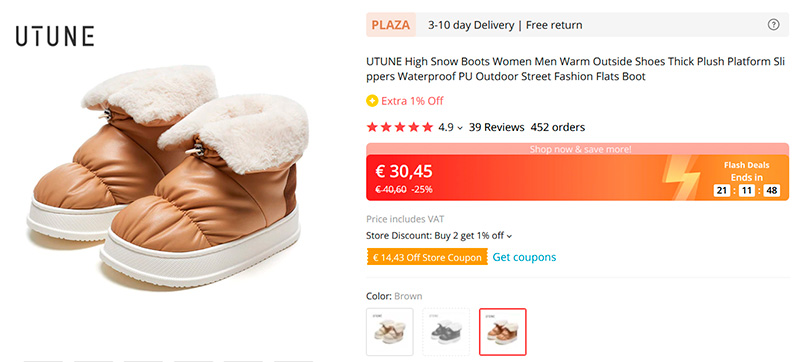Click the help question mark icon
This screenshot has width=800, height=362.
pos(773,24)
